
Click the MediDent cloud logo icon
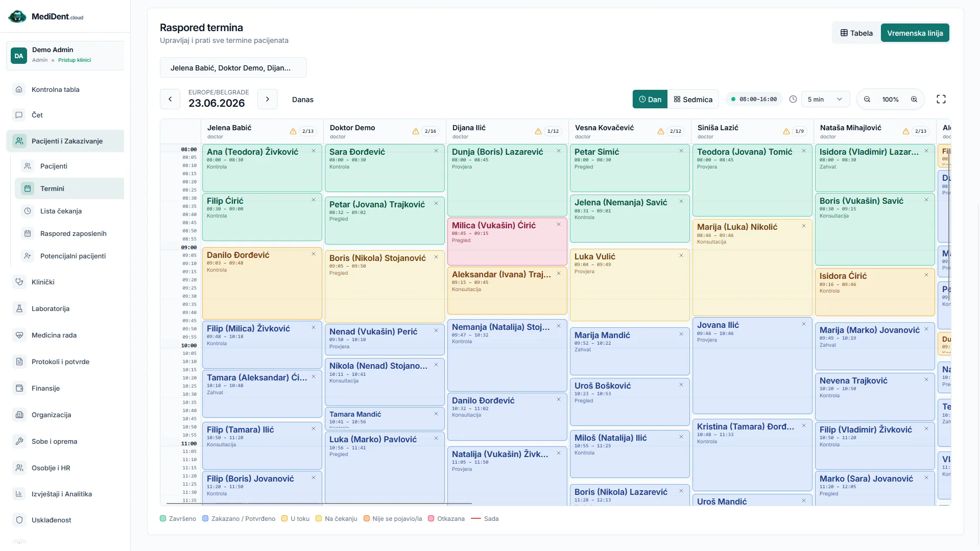click(17, 16)
